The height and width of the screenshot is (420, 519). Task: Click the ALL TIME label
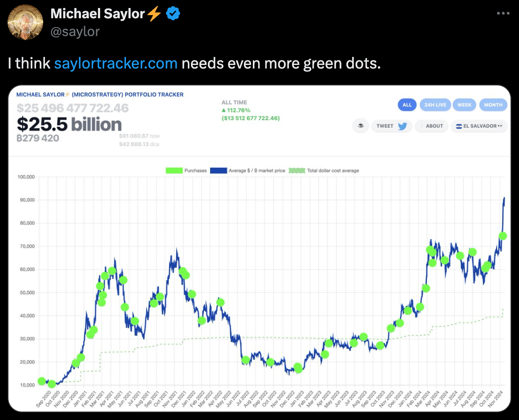pos(234,103)
